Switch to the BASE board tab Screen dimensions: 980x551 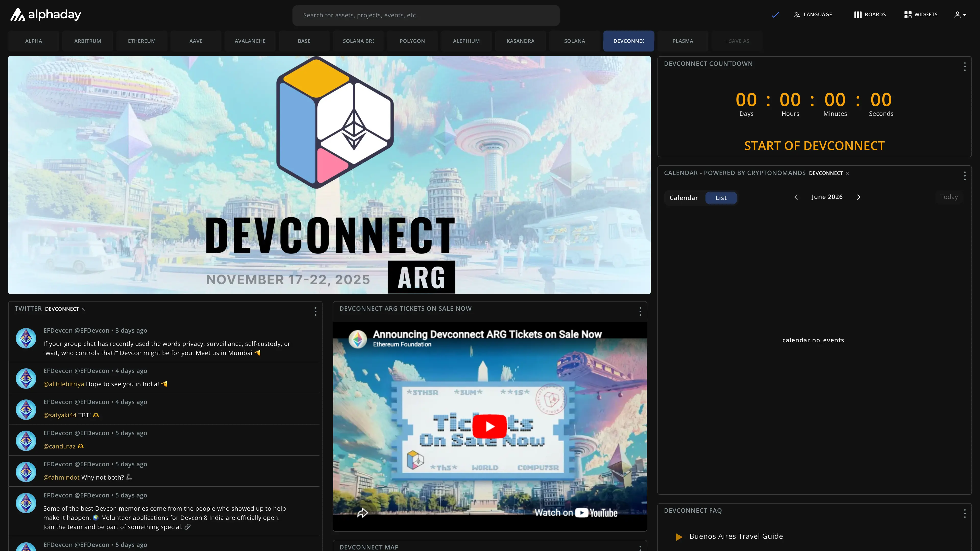304,41
